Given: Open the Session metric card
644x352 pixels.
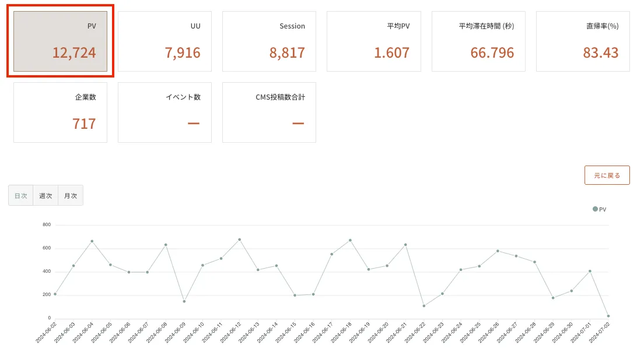Looking at the screenshot, I should pos(269,41).
